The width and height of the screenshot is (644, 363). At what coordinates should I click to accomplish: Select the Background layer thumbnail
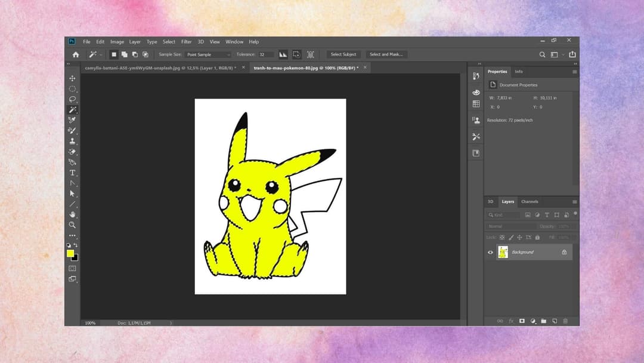tap(504, 252)
